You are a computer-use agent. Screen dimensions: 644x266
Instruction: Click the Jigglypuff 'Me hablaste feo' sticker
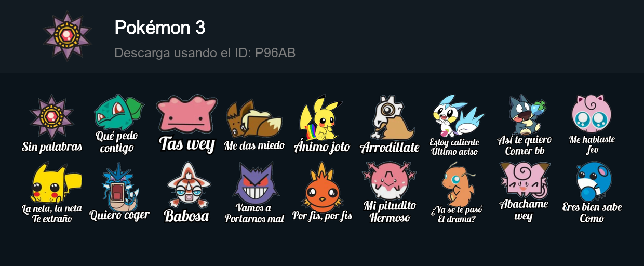click(592, 124)
